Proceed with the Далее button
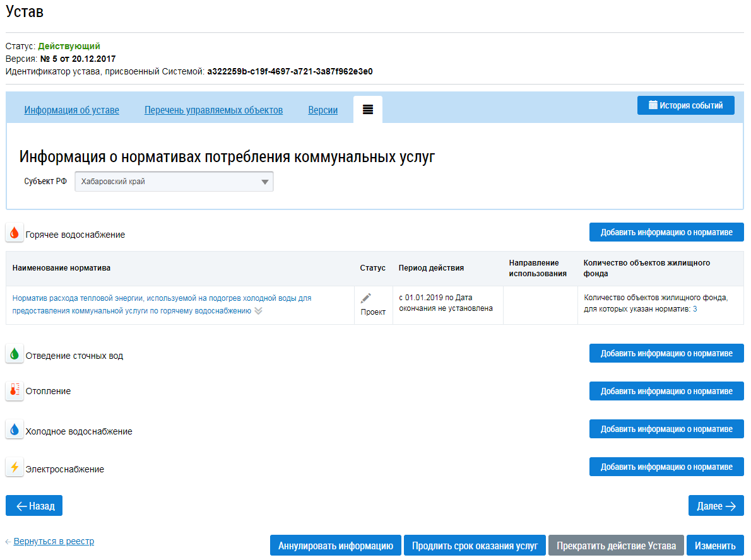Image resolution: width=751 pixels, height=560 pixels. pyautogui.click(x=716, y=506)
